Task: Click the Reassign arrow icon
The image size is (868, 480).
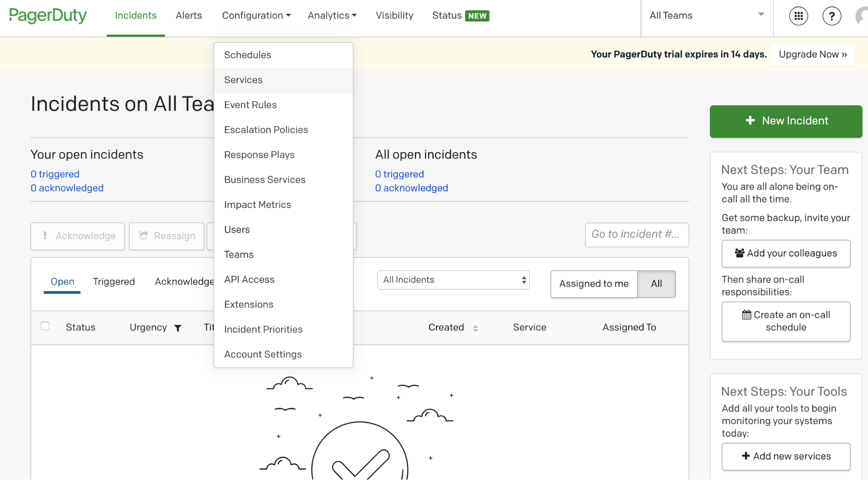Action: pyautogui.click(x=144, y=235)
